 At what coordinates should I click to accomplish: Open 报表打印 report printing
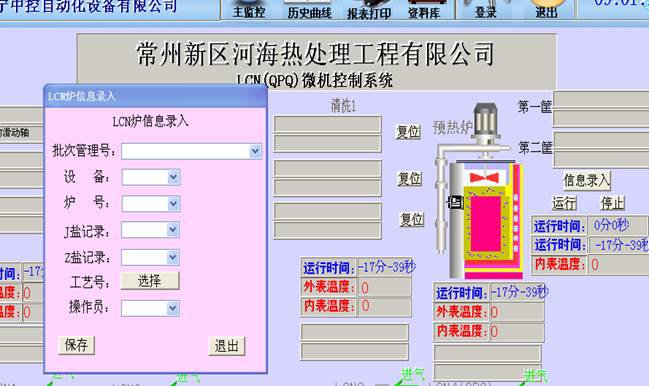369,9
